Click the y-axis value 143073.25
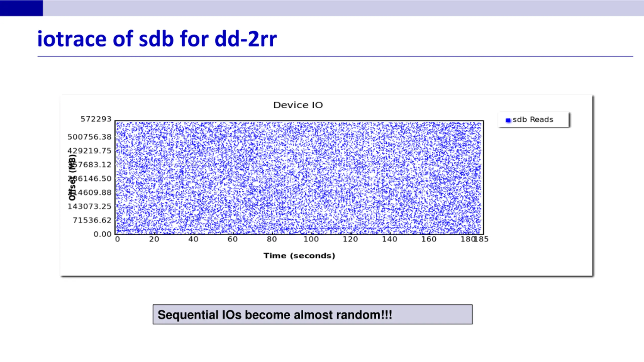The height and width of the screenshot is (362, 644). point(89,206)
